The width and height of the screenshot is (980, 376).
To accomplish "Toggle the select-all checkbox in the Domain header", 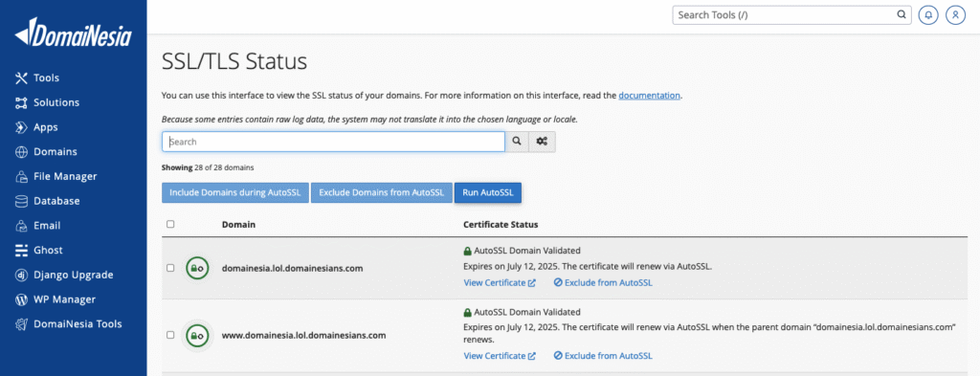I will click(170, 224).
